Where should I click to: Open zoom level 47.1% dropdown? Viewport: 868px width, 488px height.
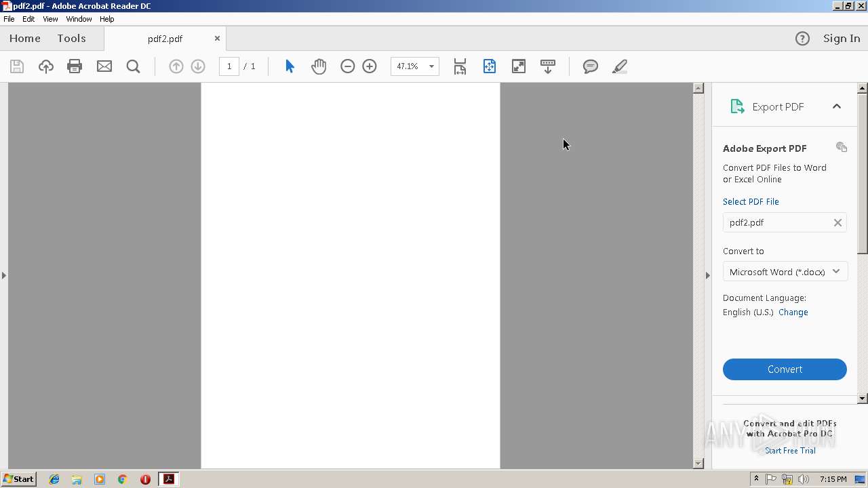point(431,66)
